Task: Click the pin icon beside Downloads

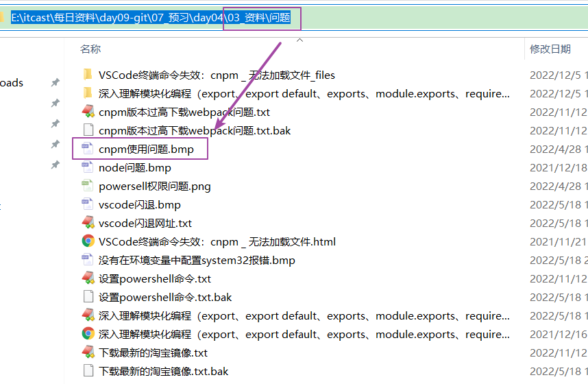Action: click(55, 83)
